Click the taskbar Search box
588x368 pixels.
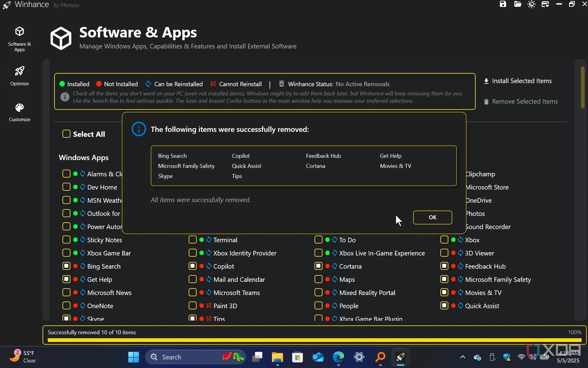(195, 357)
